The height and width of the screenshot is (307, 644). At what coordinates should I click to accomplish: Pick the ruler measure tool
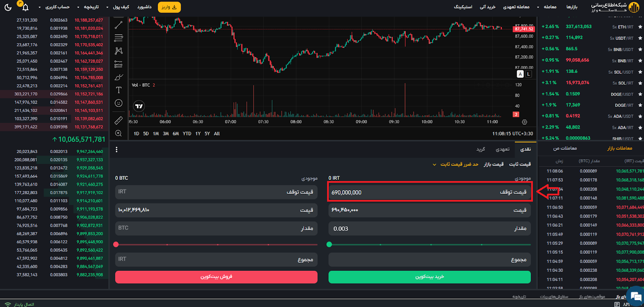118,120
